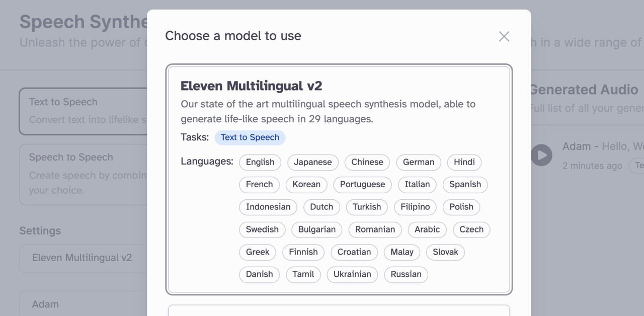Screen dimensions: 644x316
Task: Select the Ukrainian language tag
Action: click(352, 274)
